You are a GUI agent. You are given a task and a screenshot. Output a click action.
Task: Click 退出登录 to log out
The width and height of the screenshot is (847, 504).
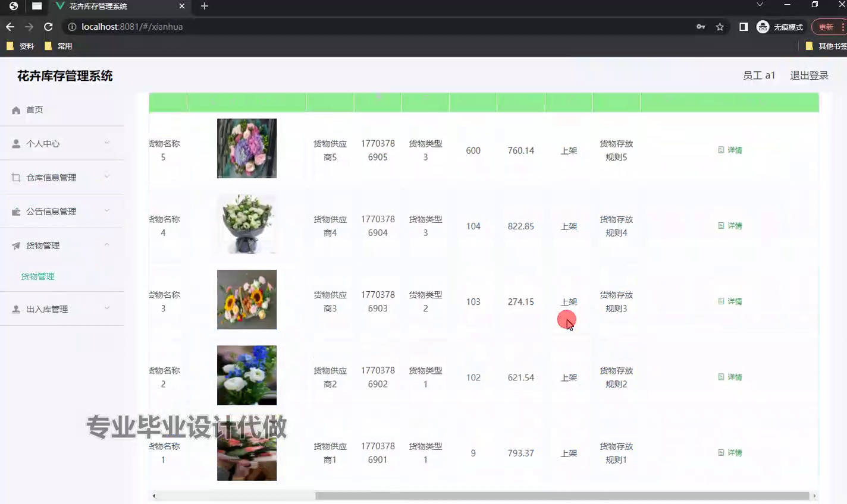809,75
